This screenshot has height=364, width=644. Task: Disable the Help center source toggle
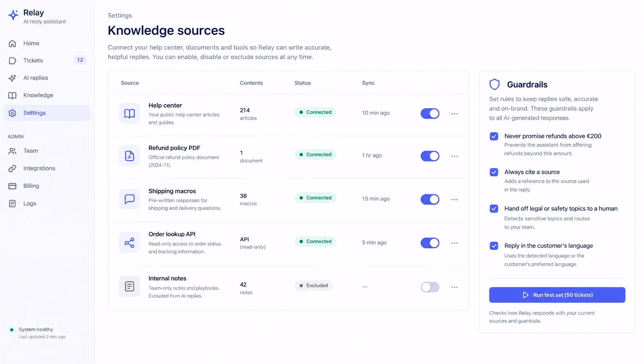(x=430, y=114)
